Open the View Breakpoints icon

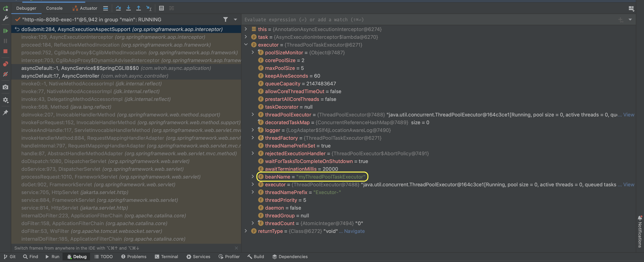pos(5,64)
